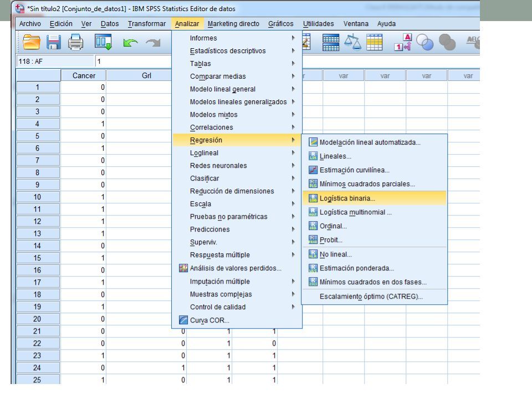Viewport: 532px width, 399px height.
Task: Choose Lineales regression option
Action: click(x=374, y=156)
